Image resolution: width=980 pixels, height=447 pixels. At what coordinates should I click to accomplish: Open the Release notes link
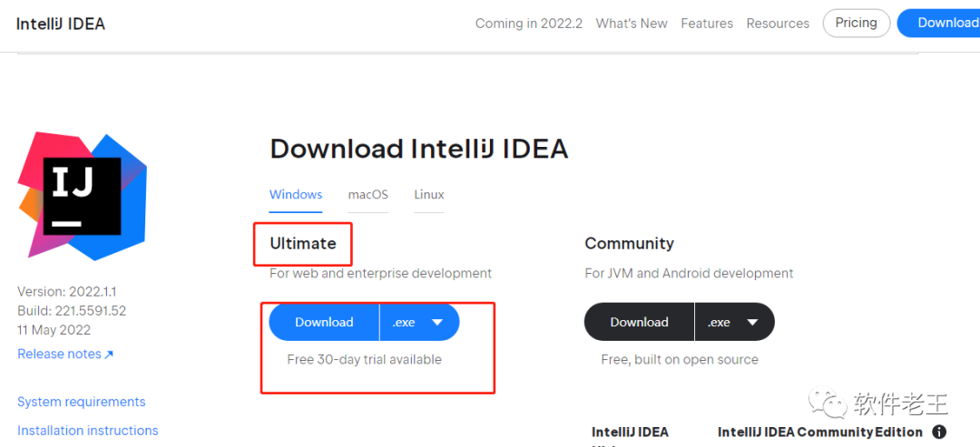tap(65, 354)
